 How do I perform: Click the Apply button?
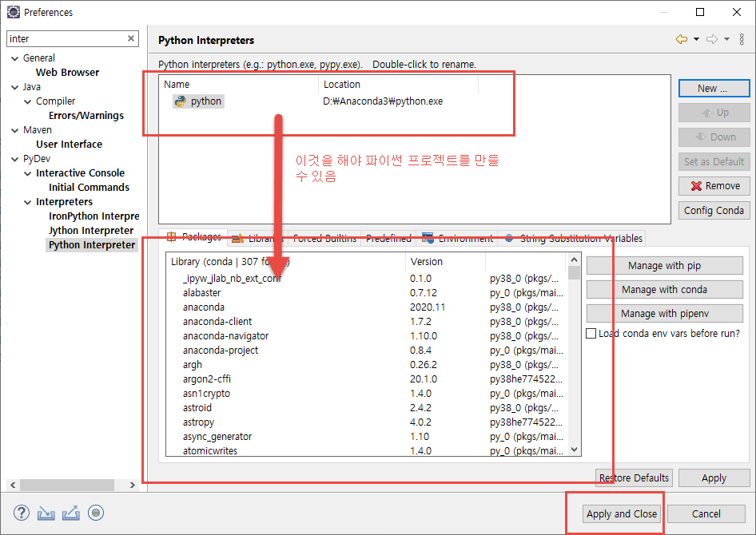(x=714, y=478)
